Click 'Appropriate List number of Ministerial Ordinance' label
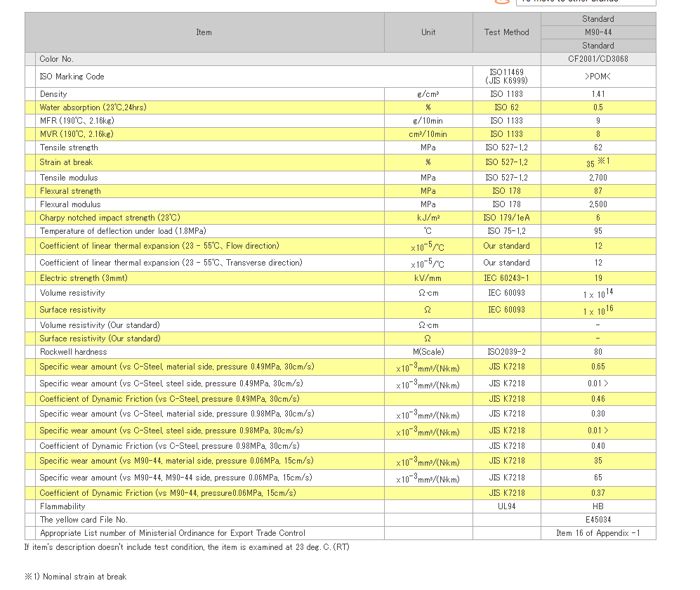This screenshot has width=700, height=590. click(172, 533)
